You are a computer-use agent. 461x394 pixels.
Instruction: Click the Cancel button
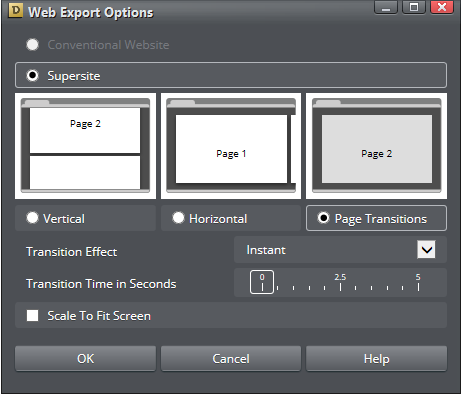[x=231, y=359]
